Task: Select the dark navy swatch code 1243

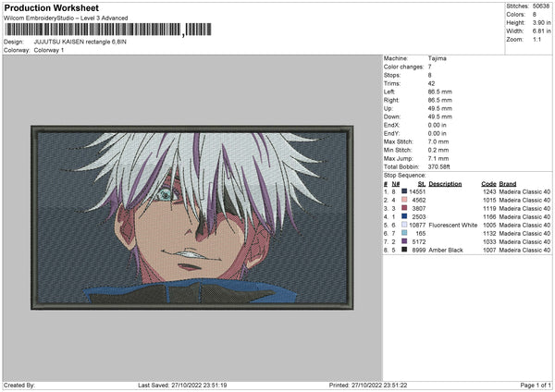Action: pos(404,191)
